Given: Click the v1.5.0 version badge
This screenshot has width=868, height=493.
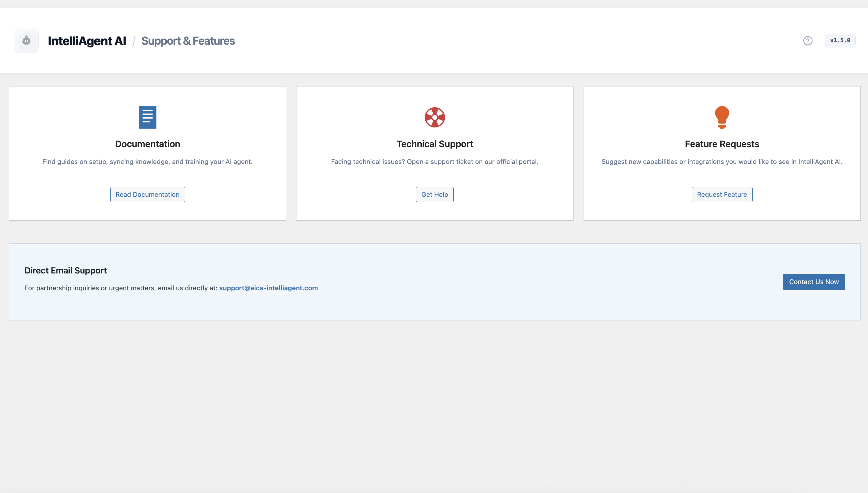Looking at the screenshot, I should [840, 40].
